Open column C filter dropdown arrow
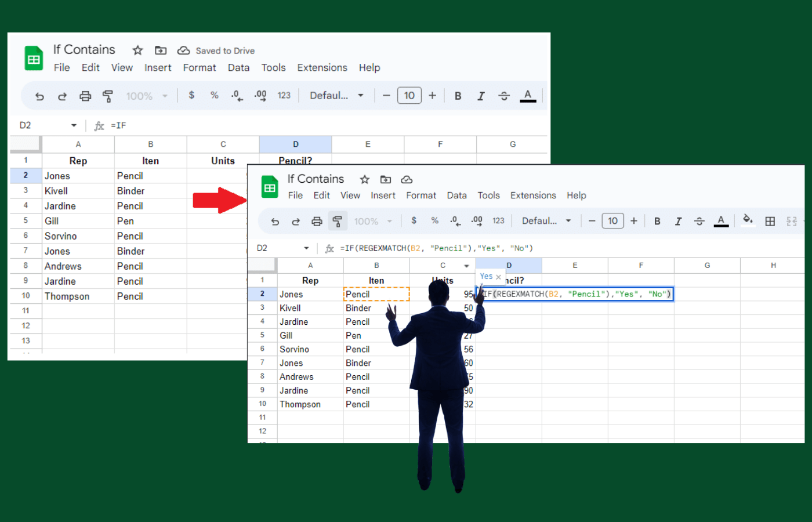This screenshot has width=812, height=522. (466, 266)
